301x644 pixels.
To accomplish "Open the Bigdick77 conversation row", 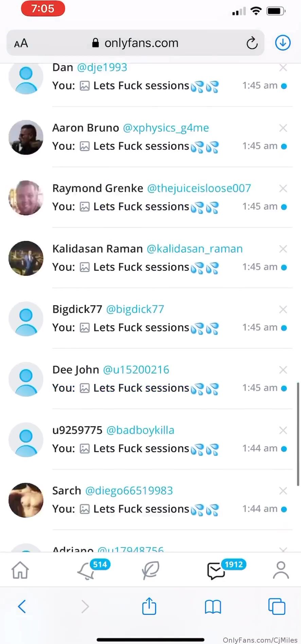I will point(150,319).
